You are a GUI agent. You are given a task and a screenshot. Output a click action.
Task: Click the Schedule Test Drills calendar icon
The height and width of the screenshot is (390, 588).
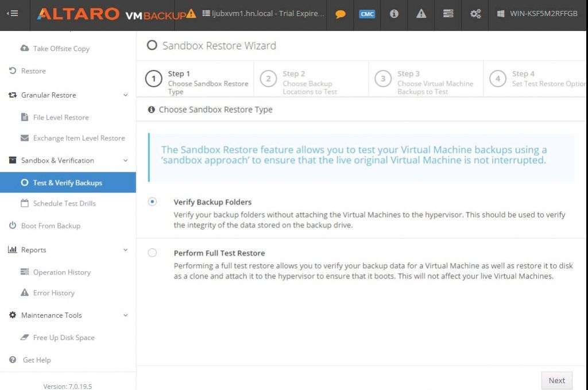[25, 203]
